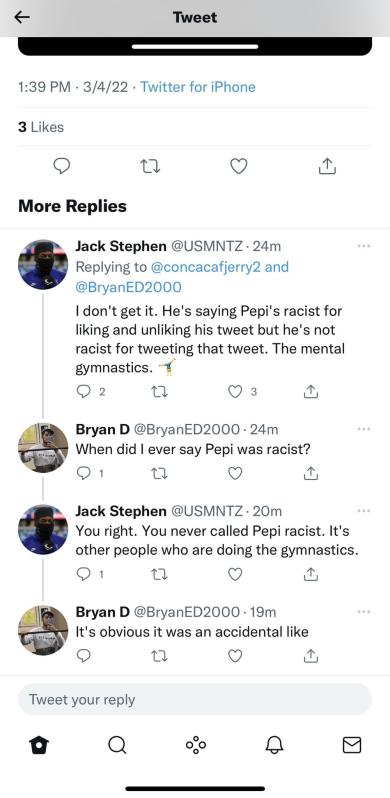Open the Home tab in bottom bar

tap(39, 745)
